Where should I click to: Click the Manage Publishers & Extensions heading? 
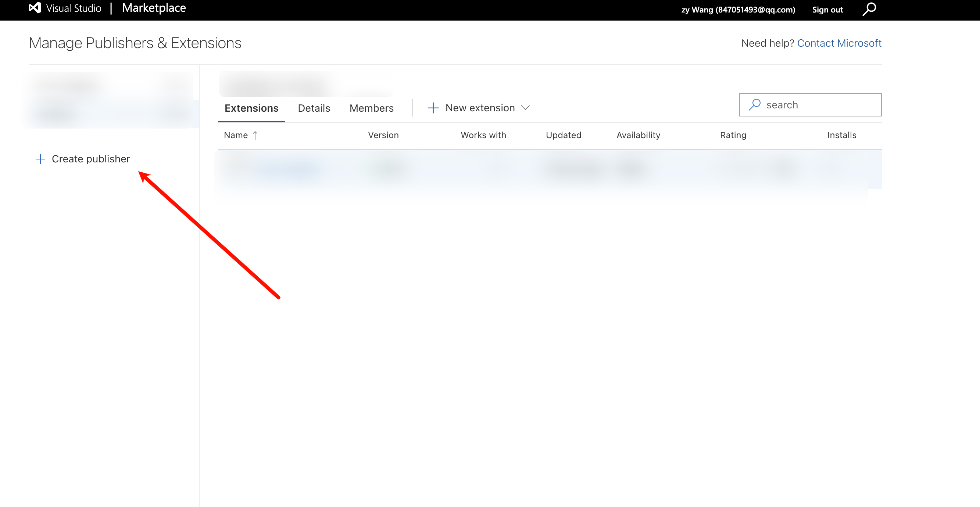[x=135, y=43]
